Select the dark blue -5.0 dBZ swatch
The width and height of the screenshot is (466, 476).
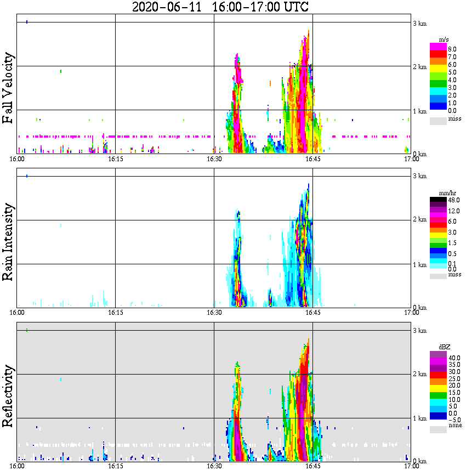point(438,416)
